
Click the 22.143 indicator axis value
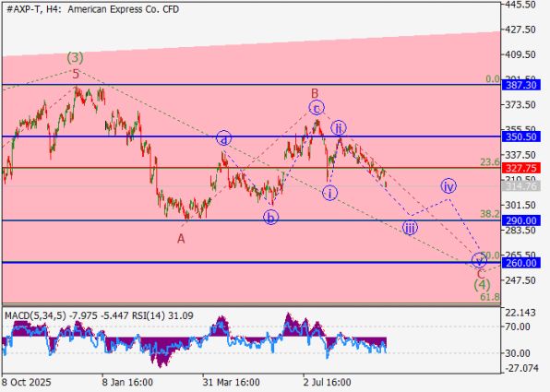pyautogui.click(x=521, y=313)
